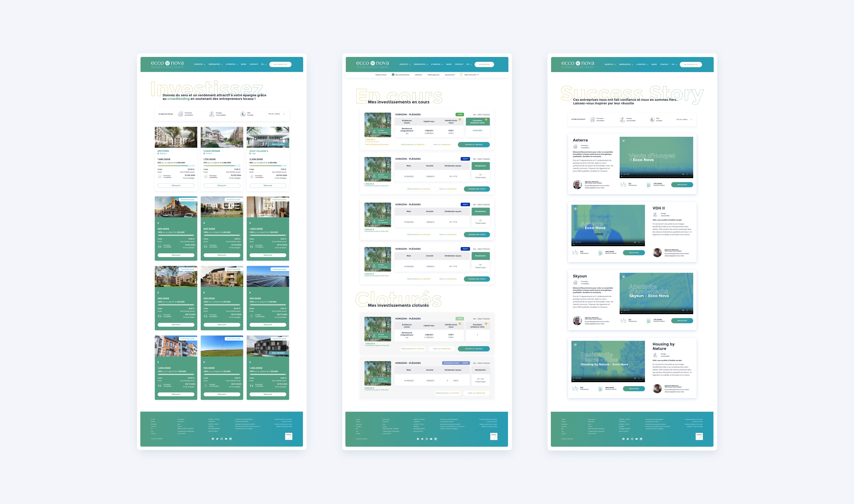Click Instagram icon in Success Story page footer
Image resolution: width=854 pixels, height=504 pixels.
(x=632, y=439)
